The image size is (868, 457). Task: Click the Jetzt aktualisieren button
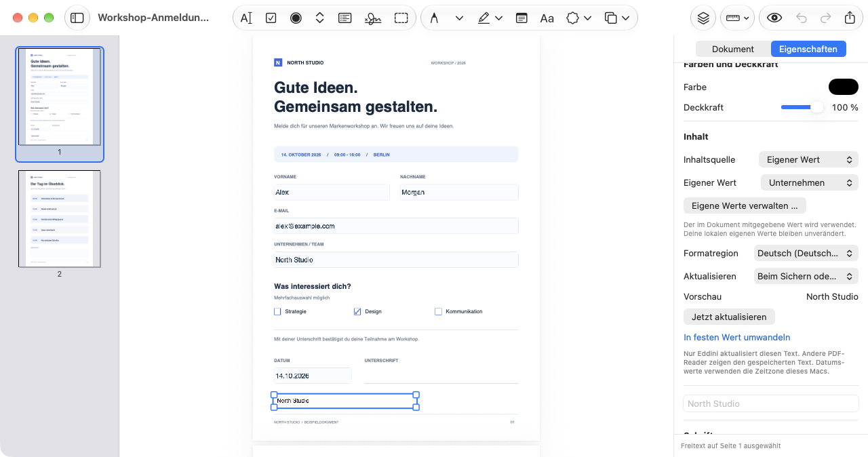pos(729,317)
